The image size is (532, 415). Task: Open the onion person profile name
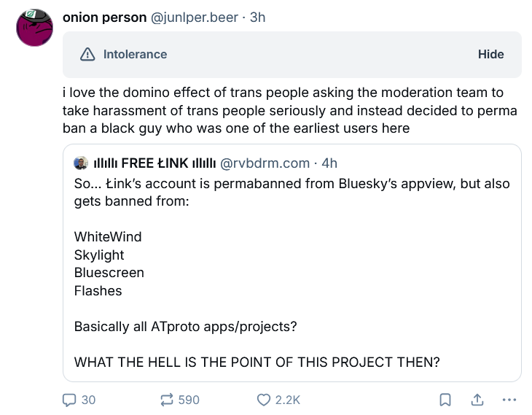pos(104,18)
